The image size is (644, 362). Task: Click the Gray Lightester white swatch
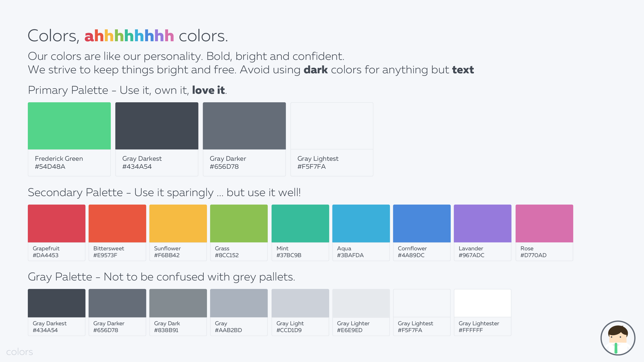(x=482, y=303)
